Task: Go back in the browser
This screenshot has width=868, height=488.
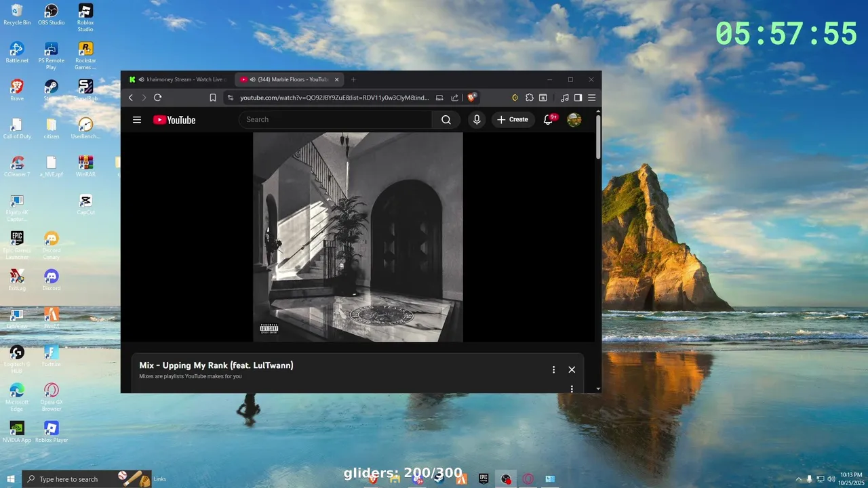Action: pos(131,98)
